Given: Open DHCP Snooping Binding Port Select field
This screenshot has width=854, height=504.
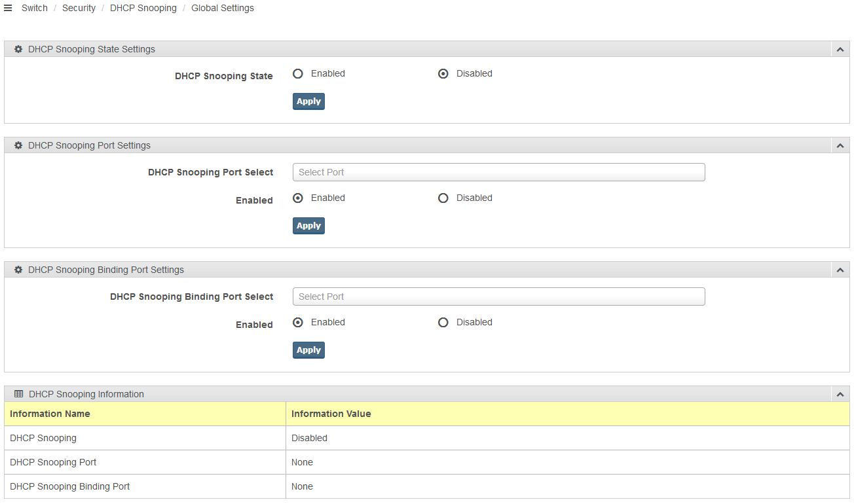Looking at the screenshot, I should click(498, 297).
